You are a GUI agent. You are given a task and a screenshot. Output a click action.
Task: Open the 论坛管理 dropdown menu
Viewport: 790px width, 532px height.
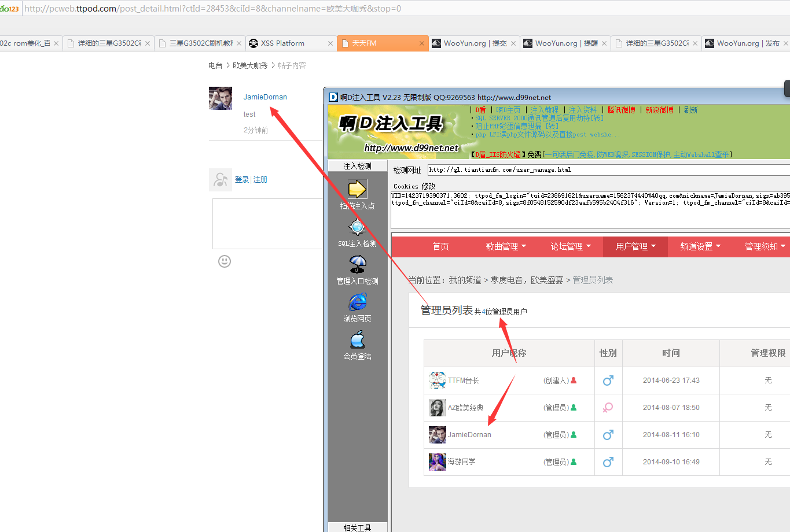tap(571, 247)
